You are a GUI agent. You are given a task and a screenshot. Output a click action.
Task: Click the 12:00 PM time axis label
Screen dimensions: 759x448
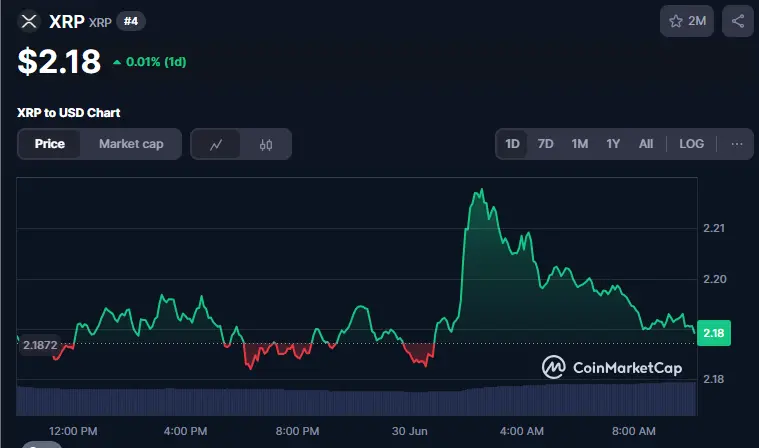click(73, 431)
